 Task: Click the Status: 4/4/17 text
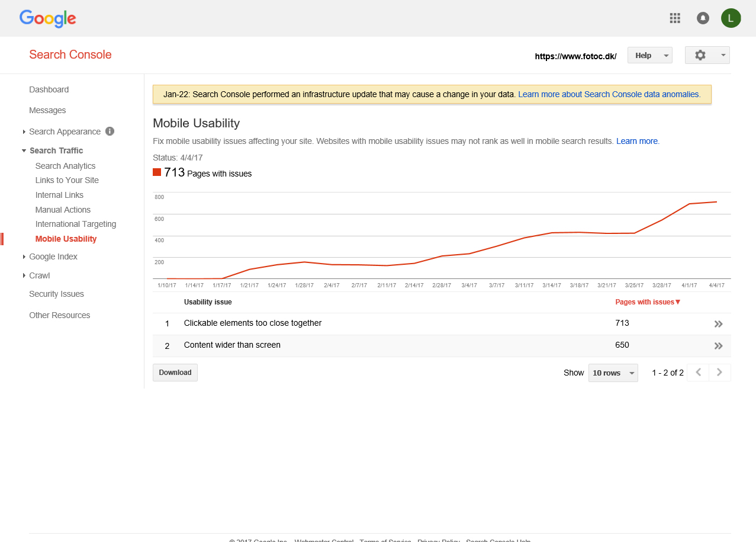(178, 158)
